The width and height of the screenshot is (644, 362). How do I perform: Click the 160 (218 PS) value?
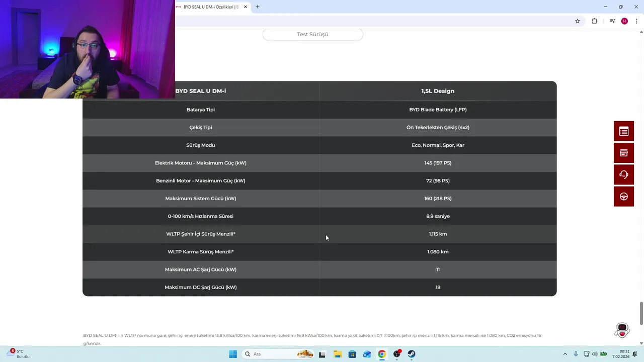[x=438, y=199]
